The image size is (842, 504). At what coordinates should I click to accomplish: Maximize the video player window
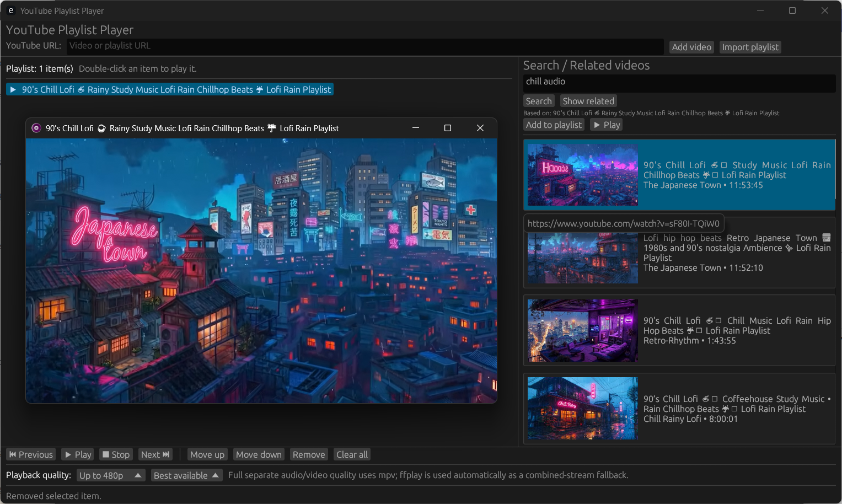point(448,128)
